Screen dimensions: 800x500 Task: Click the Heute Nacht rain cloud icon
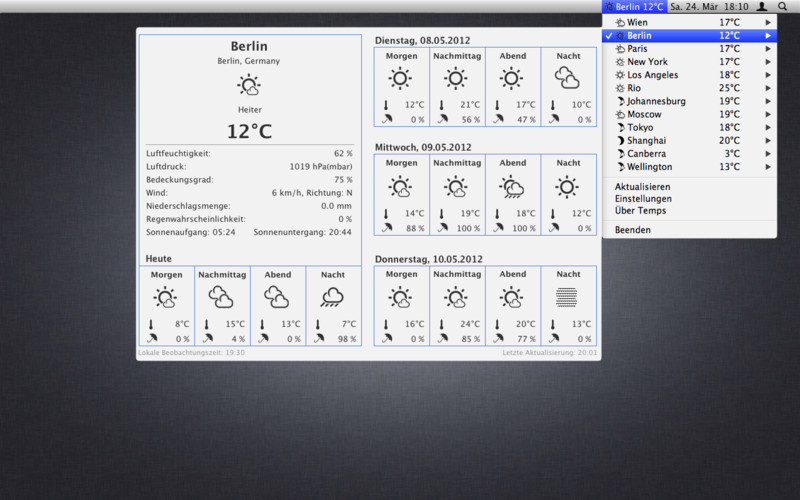pos(333,297)
